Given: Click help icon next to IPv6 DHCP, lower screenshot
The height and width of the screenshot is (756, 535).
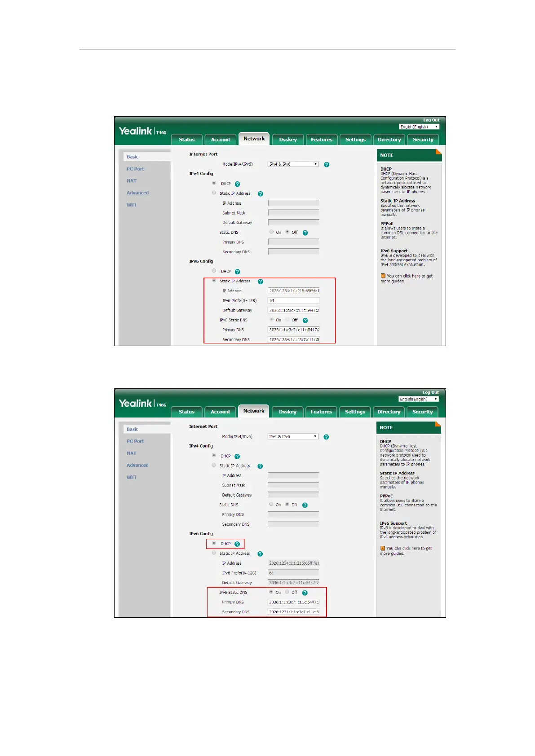Looking at the screenshot, I should [237, 544].
